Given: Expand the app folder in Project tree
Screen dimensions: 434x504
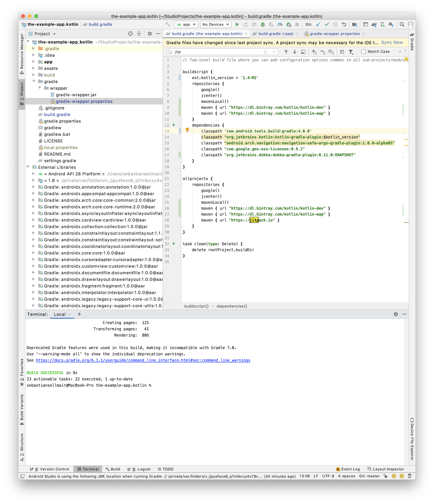Looking at the screenshot, I should pyautogui.click(x=34, y=61).
